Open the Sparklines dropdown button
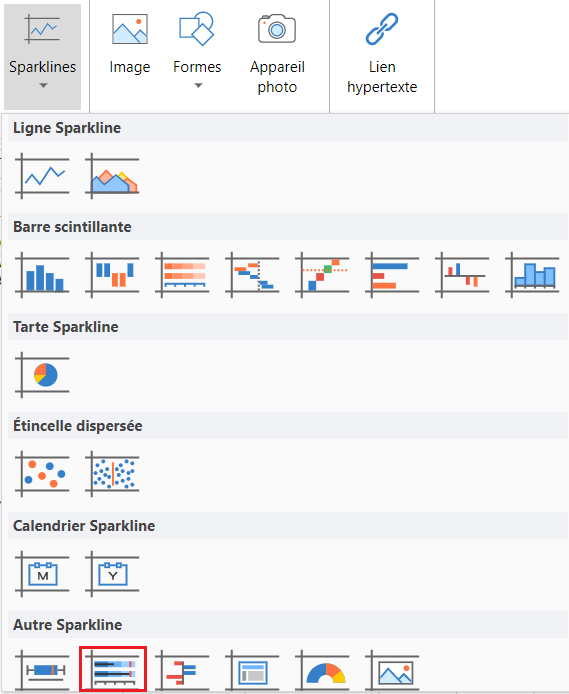 click(x=42, y=57)
